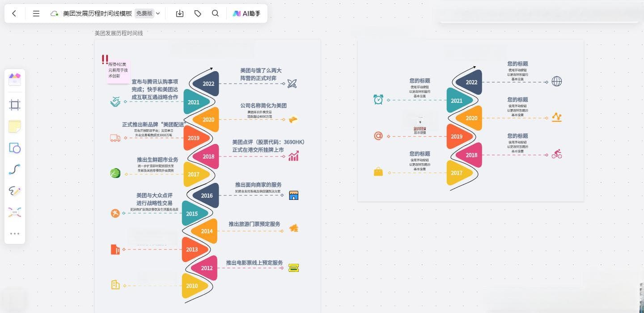Click the crossed swords icon beside 2022
Image resolution: width=644 pixels, height=313 pixels.
tap(292, 83)
